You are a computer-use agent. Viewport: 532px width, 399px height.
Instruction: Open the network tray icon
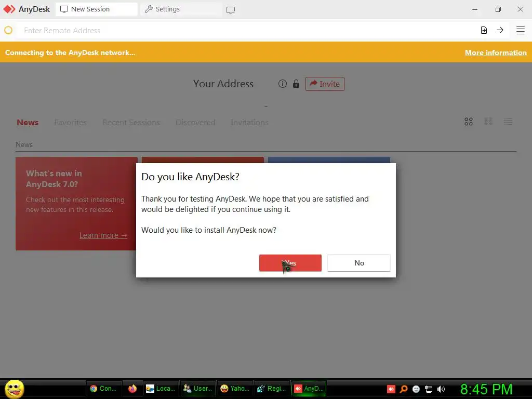click(429, 389)
